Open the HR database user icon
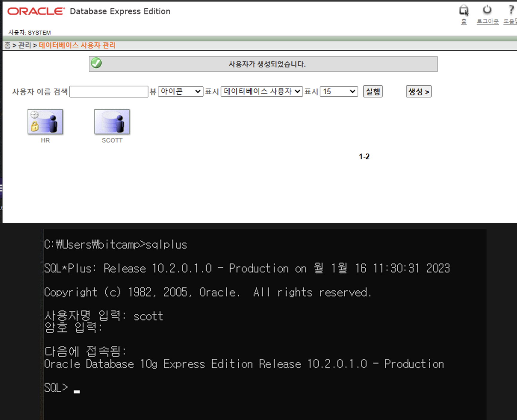Screen dimensions: 517x420 point(45,121)
